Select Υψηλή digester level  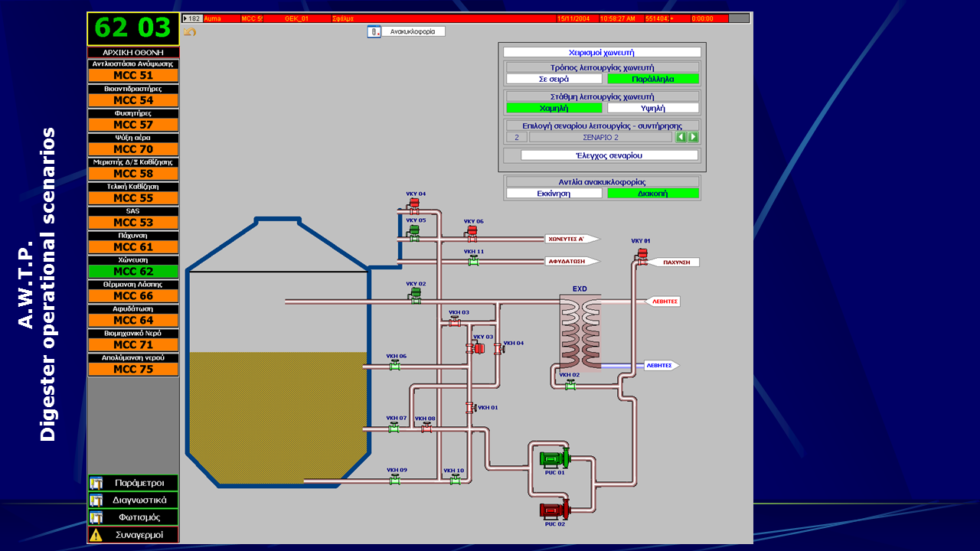652,108
